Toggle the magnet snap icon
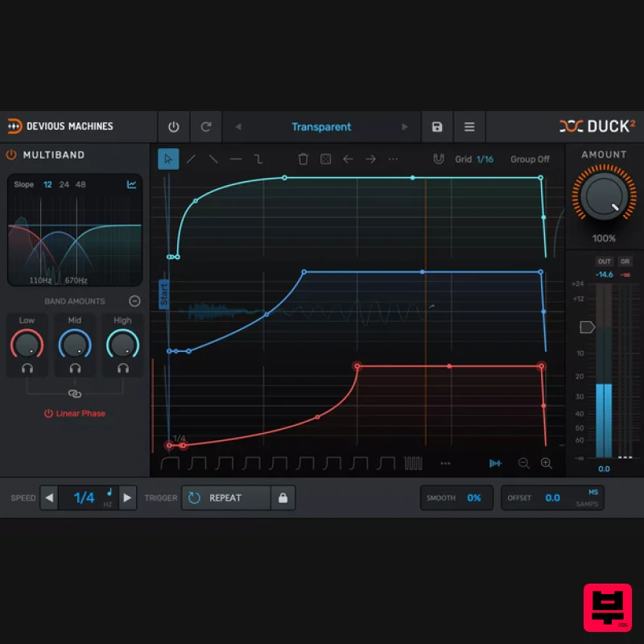Image resolution: width=644 pixels, height=644 pixels. tap(439, 159)
